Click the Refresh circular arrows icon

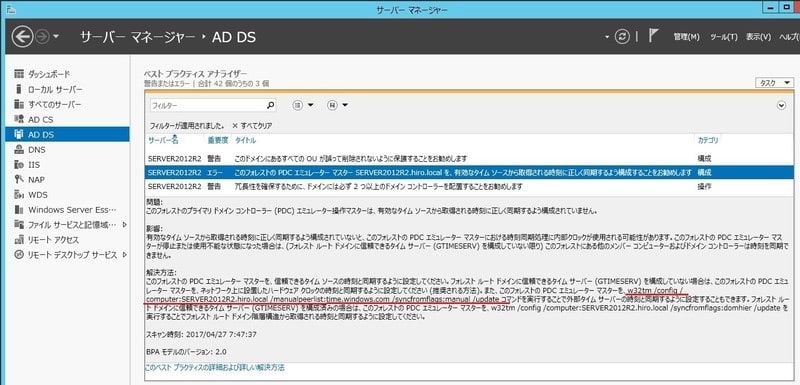tap(622, 37)
